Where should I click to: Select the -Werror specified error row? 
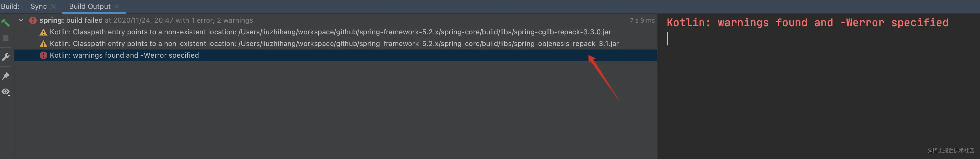(336, 55)
